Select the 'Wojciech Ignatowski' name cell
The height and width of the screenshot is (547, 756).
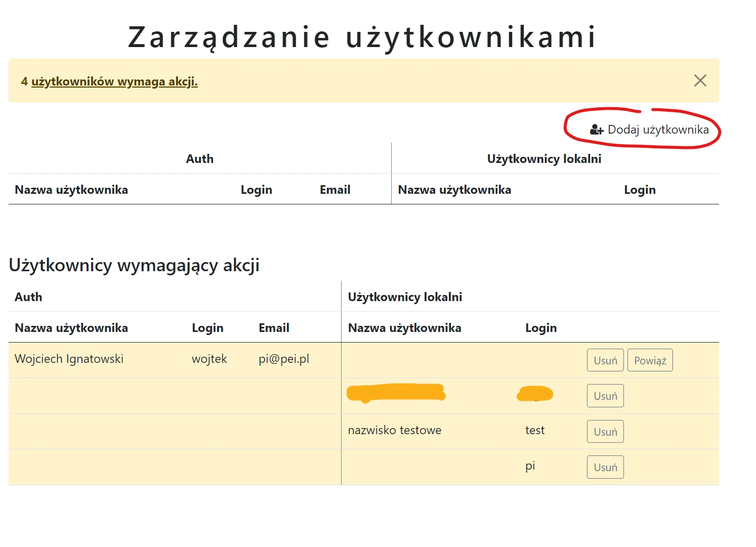pyautogui.click(x=69, y=359)
